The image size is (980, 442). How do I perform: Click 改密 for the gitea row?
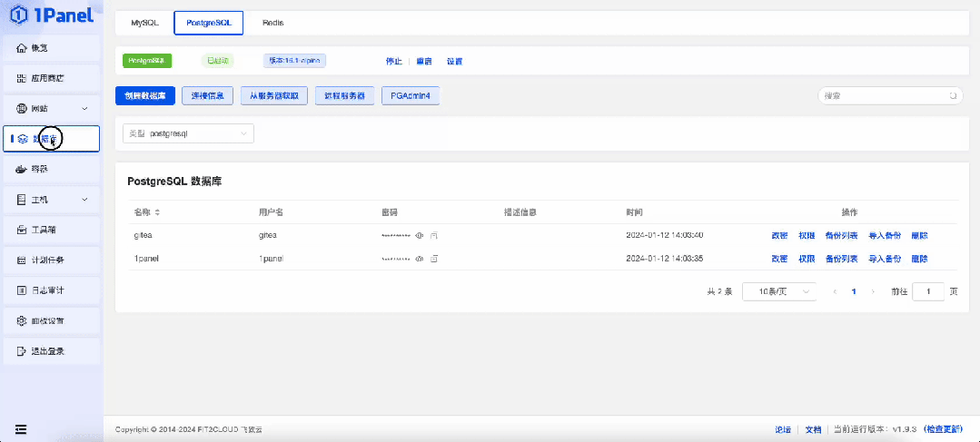(779, 236)
